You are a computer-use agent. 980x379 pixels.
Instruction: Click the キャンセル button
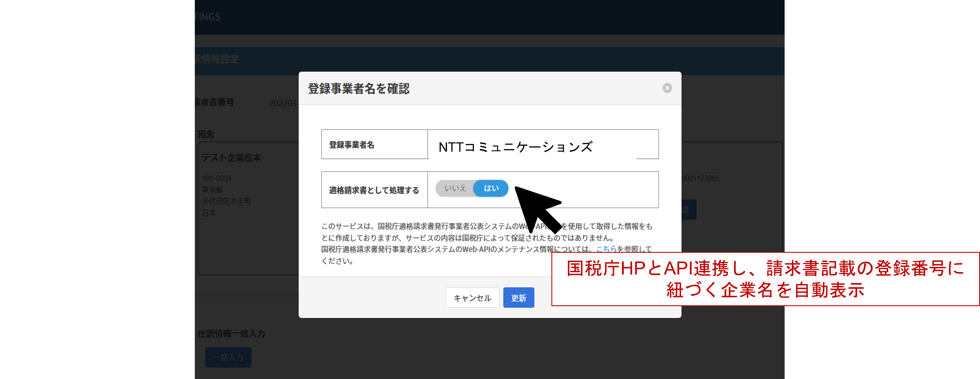pyautogui.click(x=472, y=298)
